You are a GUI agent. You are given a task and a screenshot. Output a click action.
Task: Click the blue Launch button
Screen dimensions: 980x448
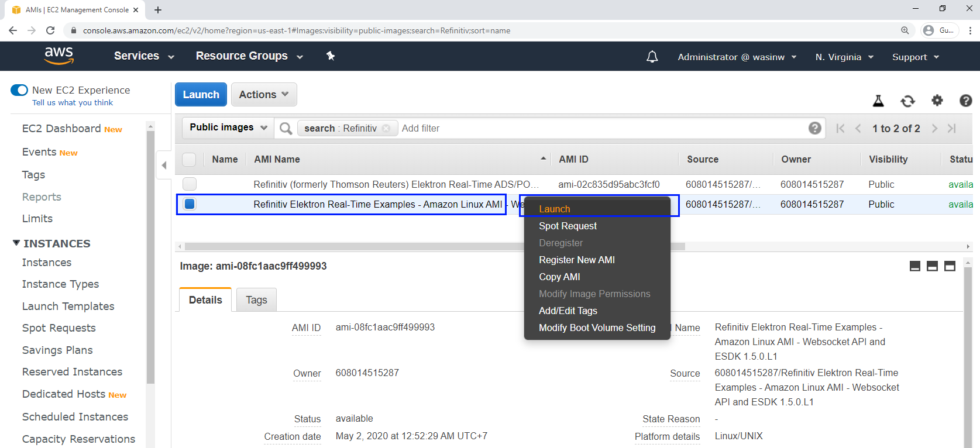click(x=201, y=95)
